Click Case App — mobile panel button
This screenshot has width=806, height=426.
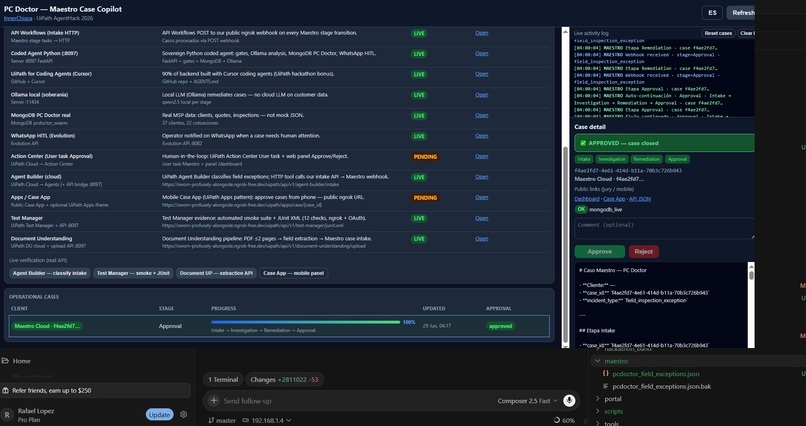[x=294, y=273]
